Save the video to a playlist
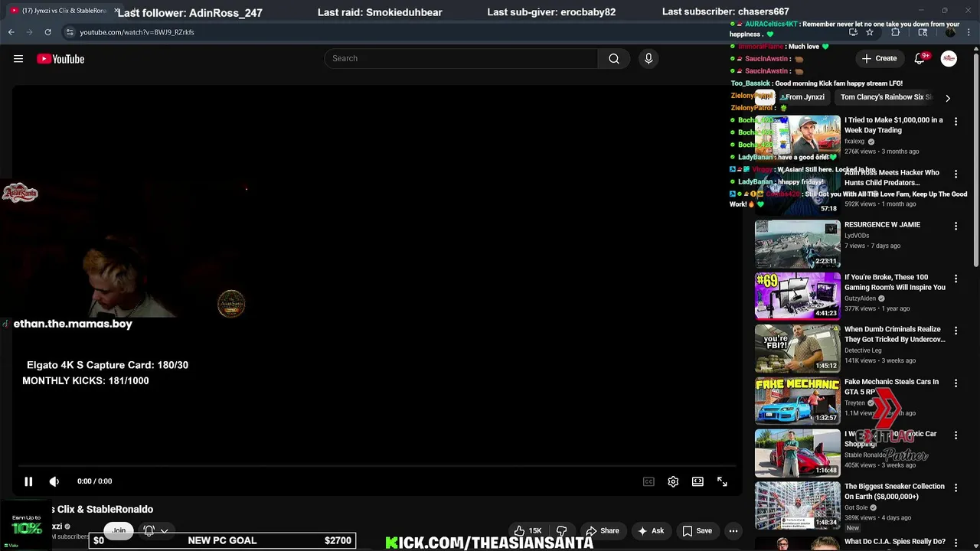The width and height of the screenshot is (980, 551). pyautogui.click(x=697, y=530)
